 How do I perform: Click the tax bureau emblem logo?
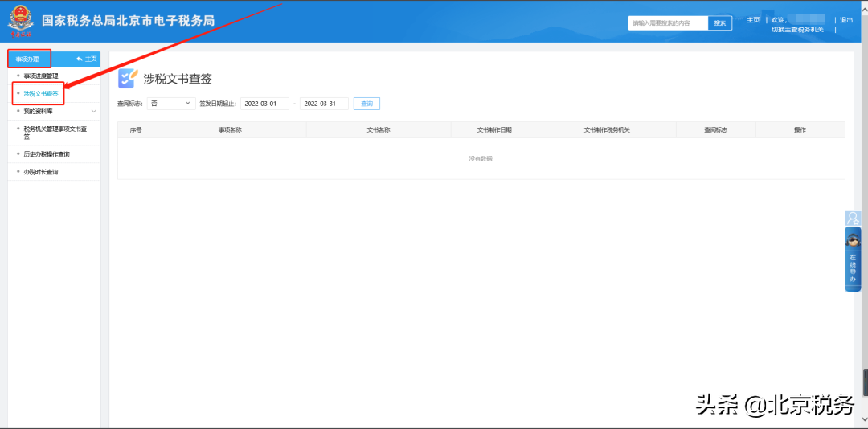pyautogui.click(x=23, y=21)
